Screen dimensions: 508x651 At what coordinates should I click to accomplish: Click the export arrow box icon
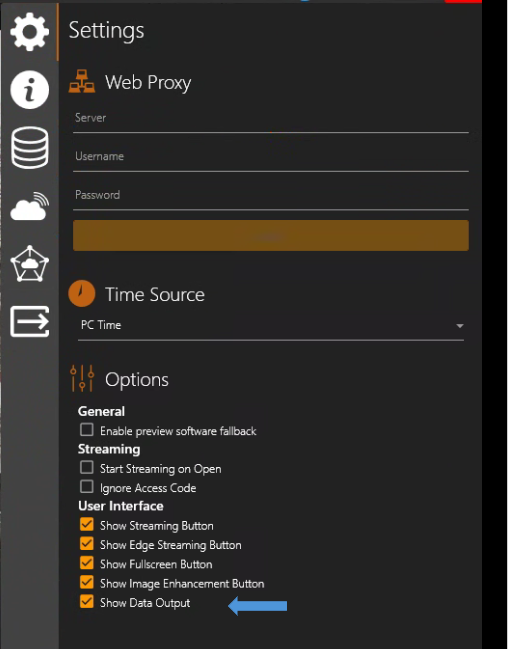point(29,322)
